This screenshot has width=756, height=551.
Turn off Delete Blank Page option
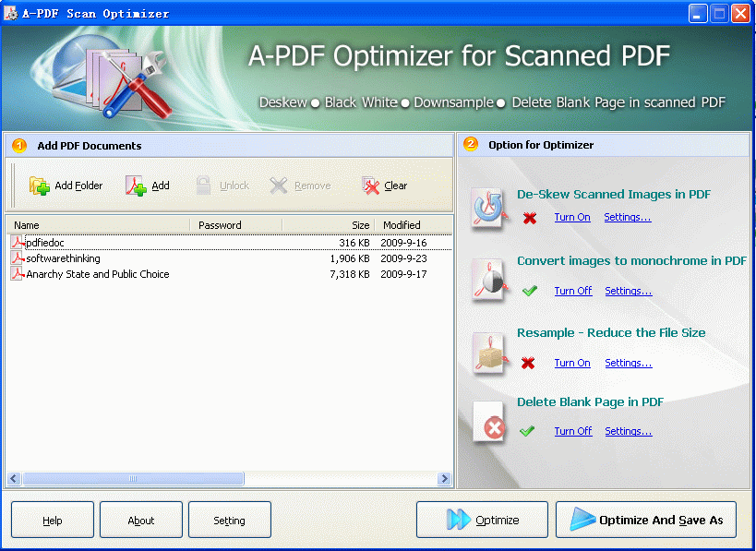(572, 432)
